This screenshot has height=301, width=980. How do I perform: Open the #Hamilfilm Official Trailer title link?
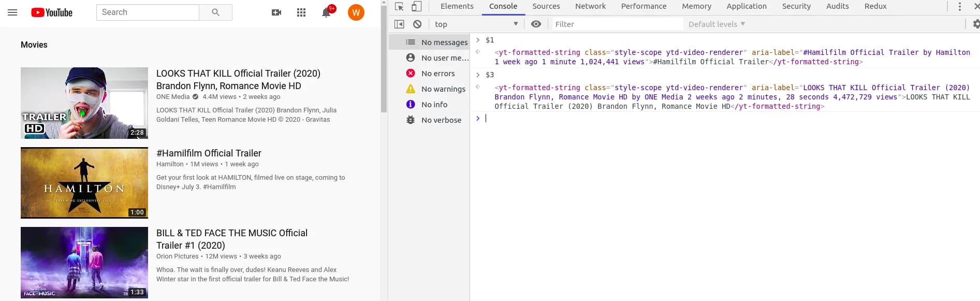click(x=209, y=153)
